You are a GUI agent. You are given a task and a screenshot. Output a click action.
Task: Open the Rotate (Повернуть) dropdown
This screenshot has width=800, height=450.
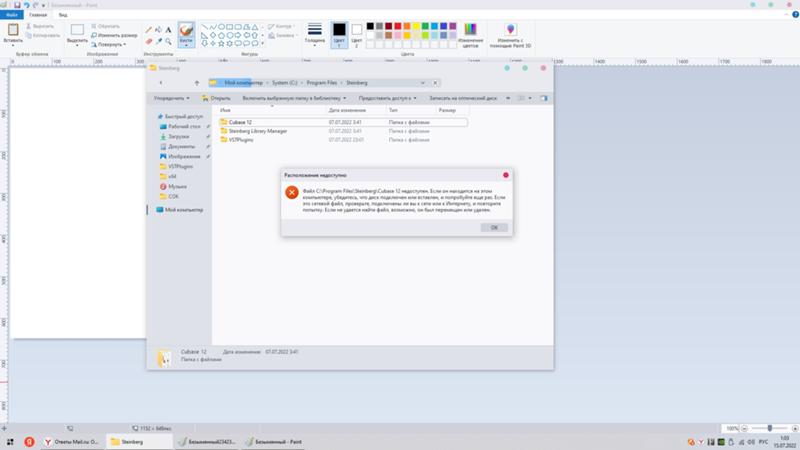[x=109, y=44]
